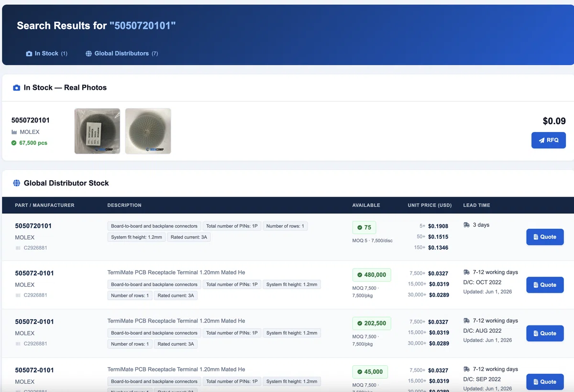
Task: Click green check icon beside 67,500 pcs
Action: (x=14, y=143)
